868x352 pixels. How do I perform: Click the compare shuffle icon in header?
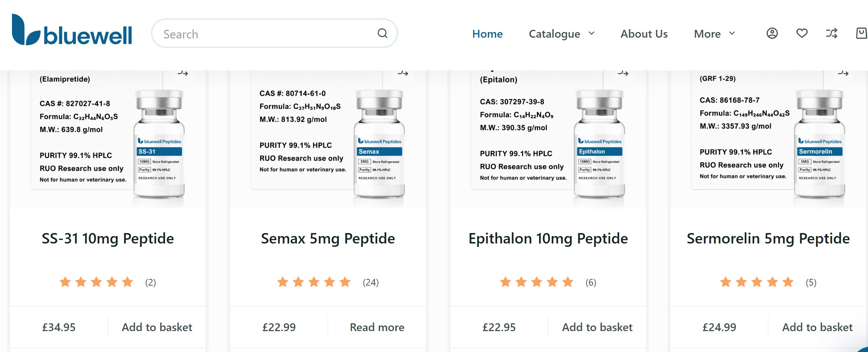(x=831, y=34)
